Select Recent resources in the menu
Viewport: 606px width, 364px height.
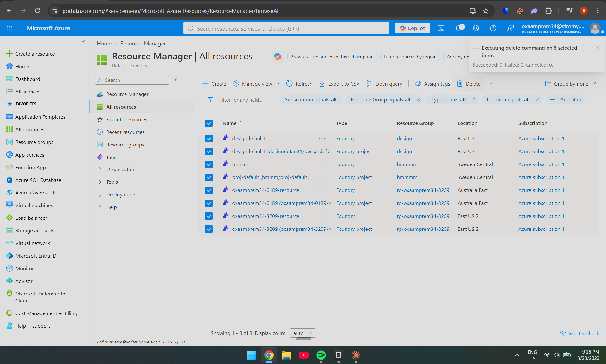click(125, 132)
